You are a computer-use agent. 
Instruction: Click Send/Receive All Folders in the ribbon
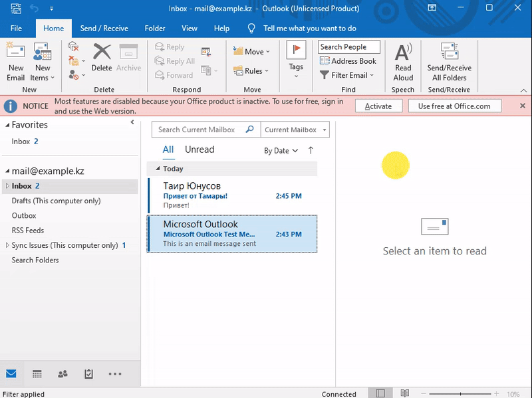pyautogui.click(x=450, y=62)
